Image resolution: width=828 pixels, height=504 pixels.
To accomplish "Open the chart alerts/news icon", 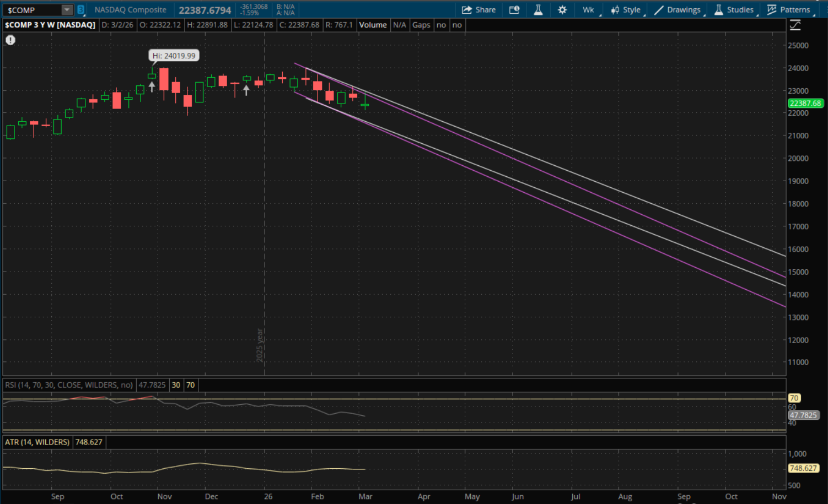I will [514, 10].
